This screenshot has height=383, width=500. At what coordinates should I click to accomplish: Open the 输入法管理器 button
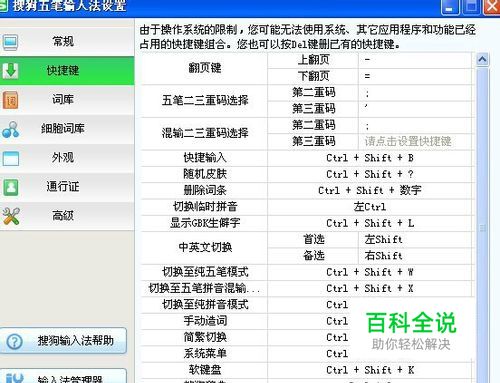63,376
